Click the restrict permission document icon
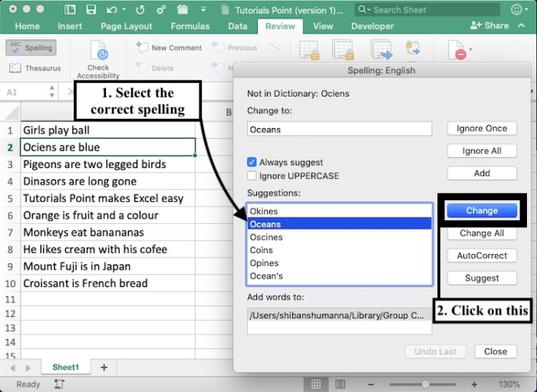Viewport: 537px width, 392px height. 457,50
